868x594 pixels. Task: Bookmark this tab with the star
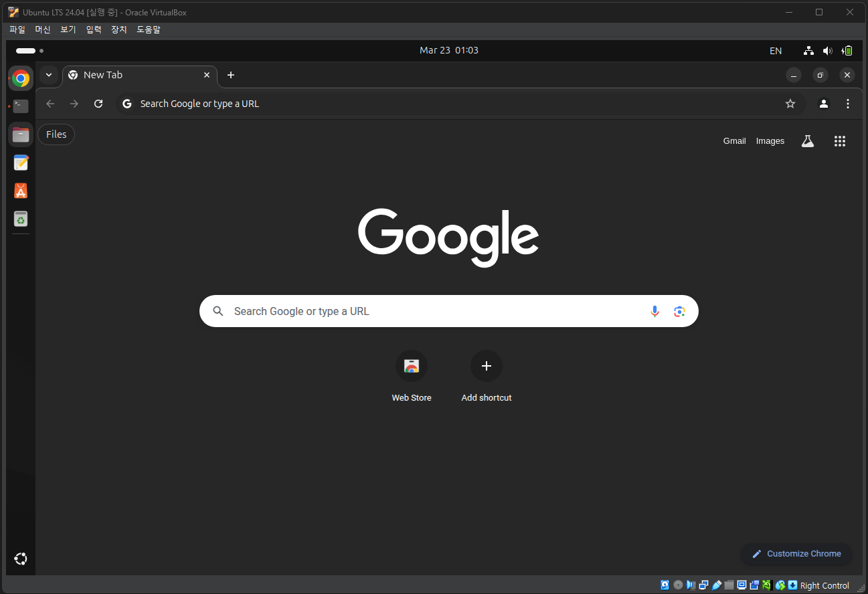(x=790, y=104)
